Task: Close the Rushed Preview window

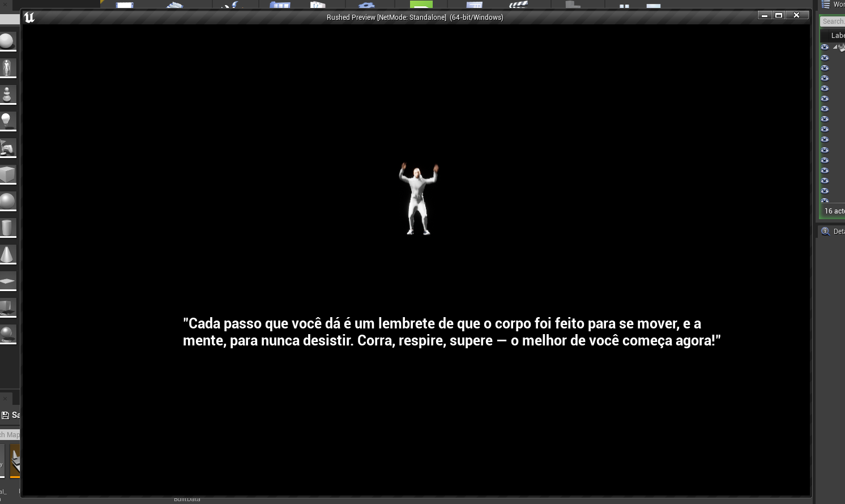Action: [x=797, y=15]
